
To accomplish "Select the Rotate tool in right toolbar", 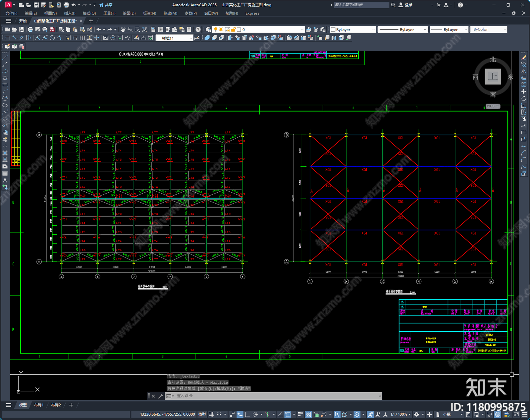I will click(x=524, y=98).
